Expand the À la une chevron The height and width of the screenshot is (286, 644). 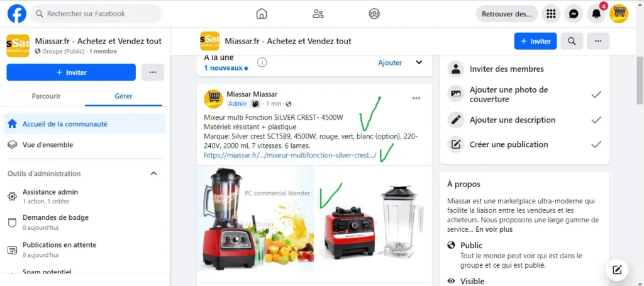click(419, 62)
